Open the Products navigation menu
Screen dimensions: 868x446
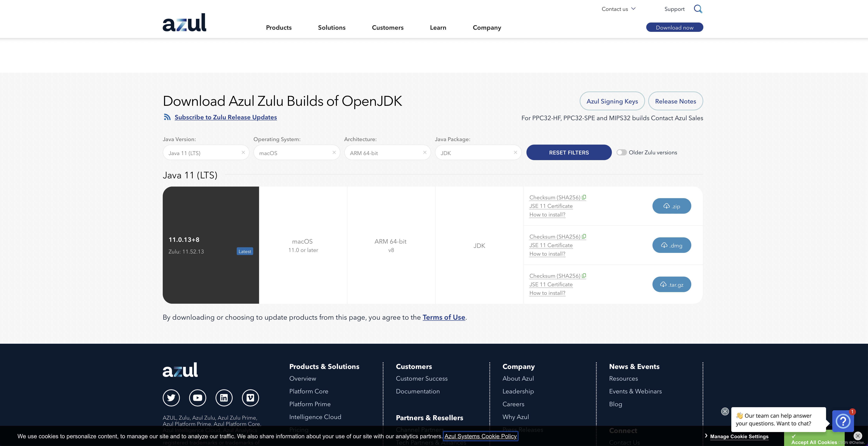(x=279, y=28)
